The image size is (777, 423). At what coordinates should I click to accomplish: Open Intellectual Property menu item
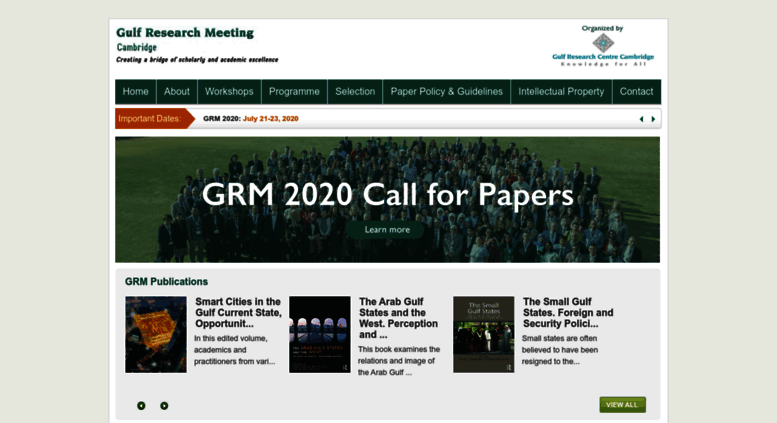coord(561,92)
